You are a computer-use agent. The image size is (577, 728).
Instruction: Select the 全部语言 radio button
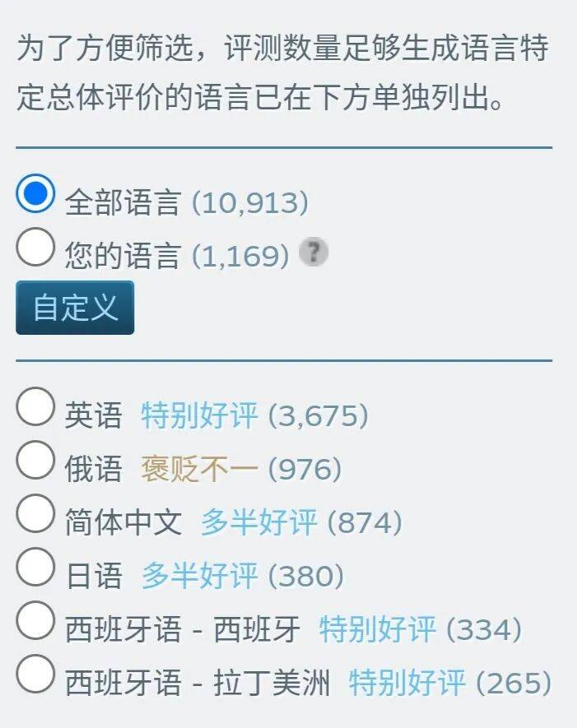point(35,196)
